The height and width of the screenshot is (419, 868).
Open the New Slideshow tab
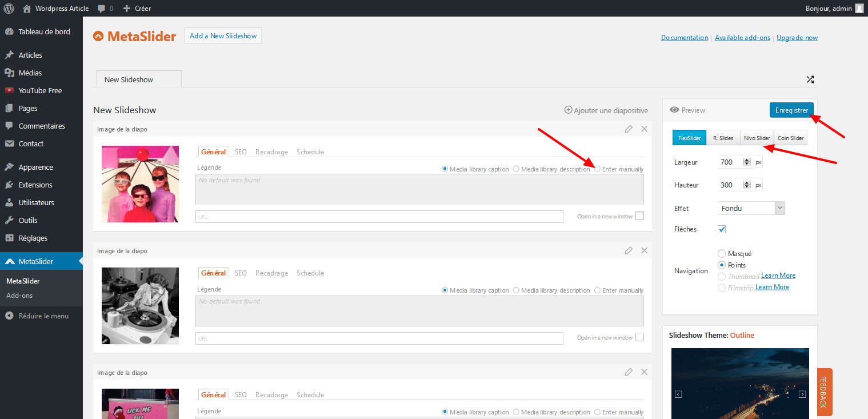139,79
